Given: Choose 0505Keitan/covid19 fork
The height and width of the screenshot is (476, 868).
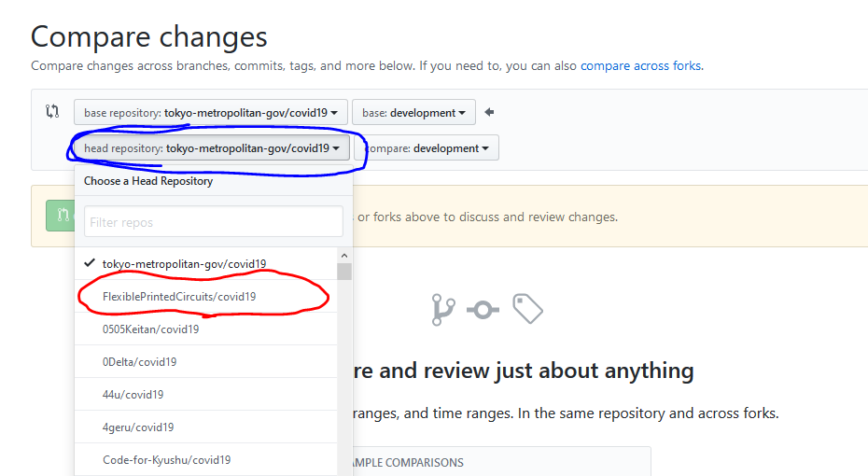Looking at the screenshot, I should 150,329.
